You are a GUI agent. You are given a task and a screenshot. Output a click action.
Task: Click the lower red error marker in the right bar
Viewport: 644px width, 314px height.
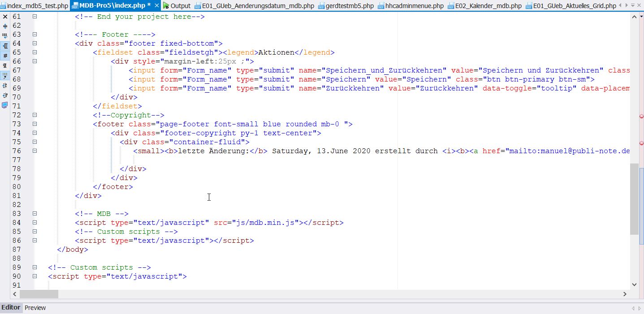pyautogui.click(x=641, y=143)
